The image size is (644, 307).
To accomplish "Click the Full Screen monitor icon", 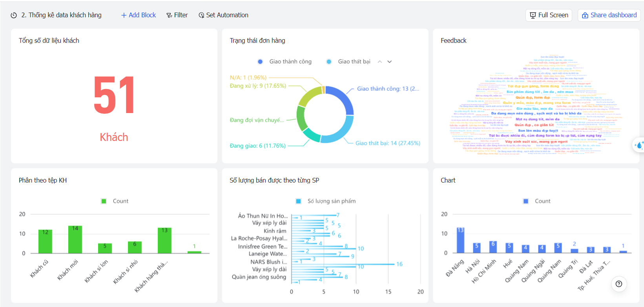I will pyautogui.click(x=533, y=15).
